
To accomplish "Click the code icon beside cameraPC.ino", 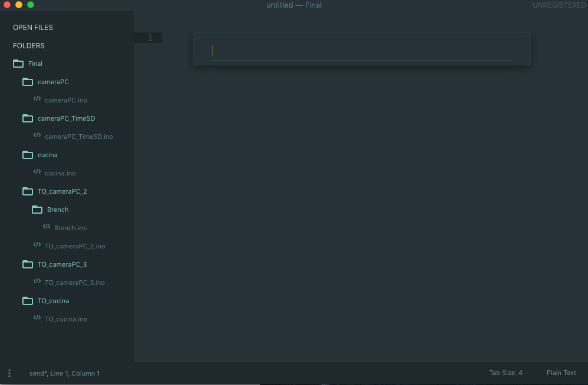I will 37,99.
